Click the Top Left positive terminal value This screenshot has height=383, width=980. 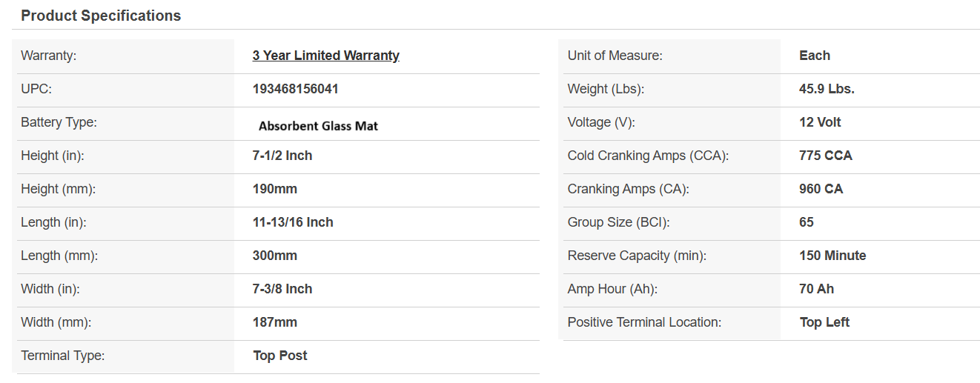(x=824, y=322)
